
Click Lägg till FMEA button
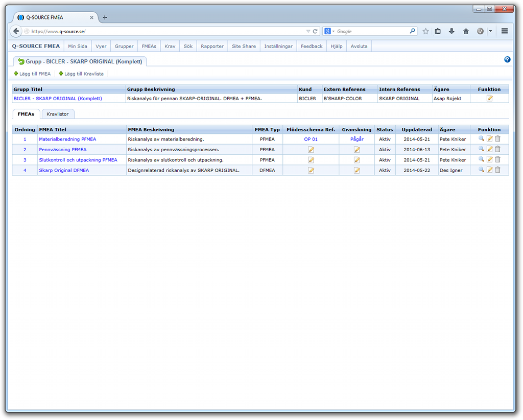(32, 74)
